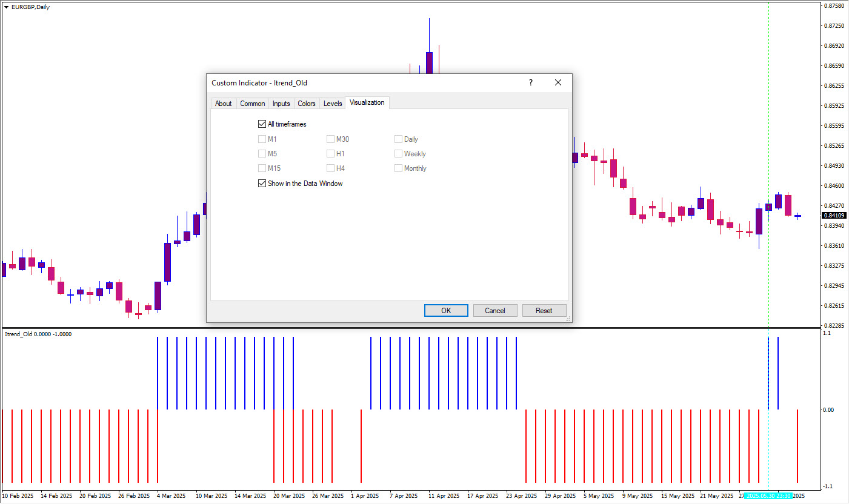Screen dimensions: 849x504
Task: Check the Daily timeframe box
Action: pos(399,139)
